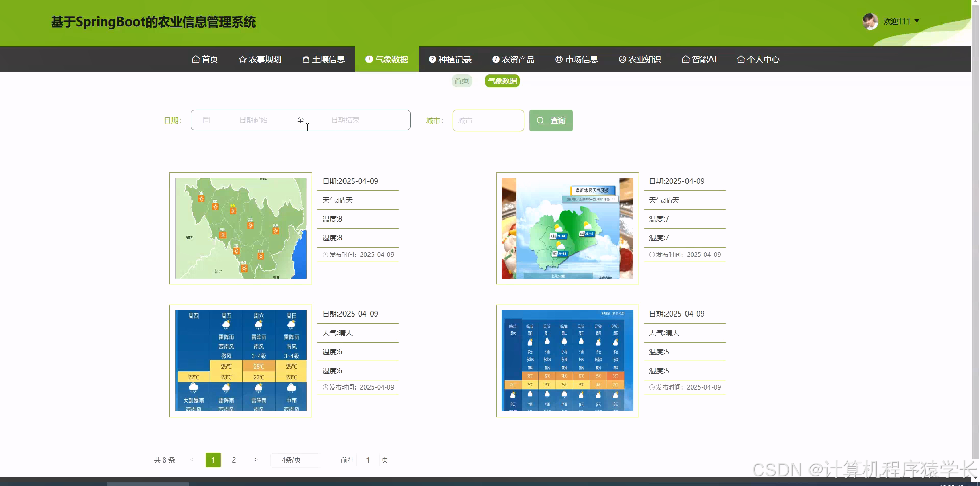The image size is (980, 486).
Task: Open the 种植记录 tab
Action: pyautogui.click(x=450, y=59)
